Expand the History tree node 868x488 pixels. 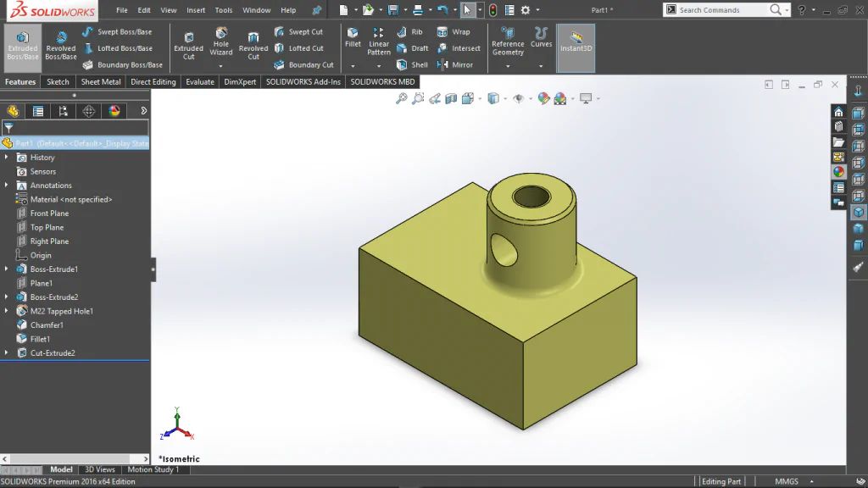coord(6,157)
